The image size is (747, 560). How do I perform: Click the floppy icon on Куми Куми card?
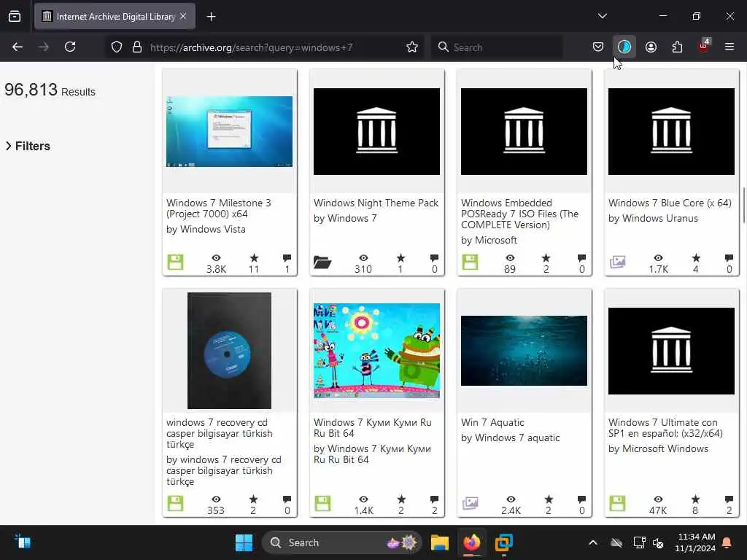pos(322,503)
